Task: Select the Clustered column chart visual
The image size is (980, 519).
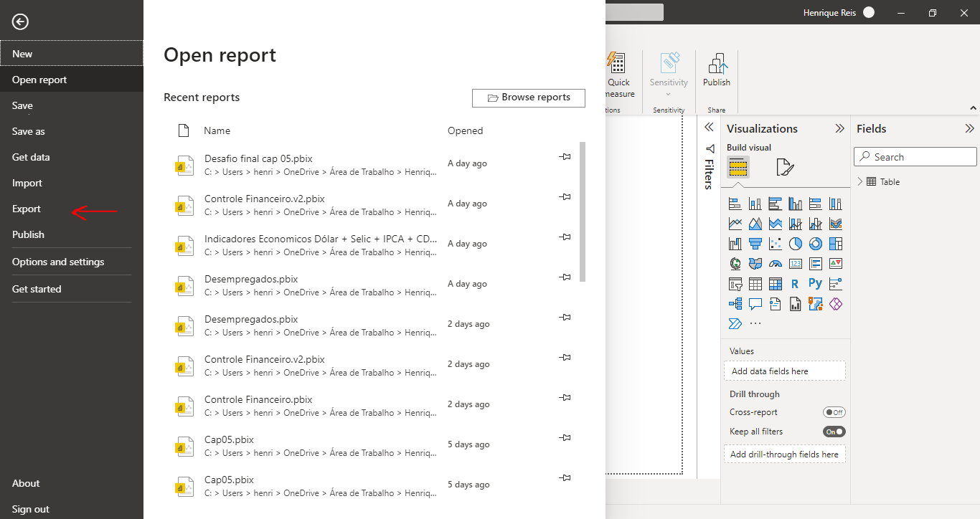Action: pyautogui.click(x=795, y=204)
